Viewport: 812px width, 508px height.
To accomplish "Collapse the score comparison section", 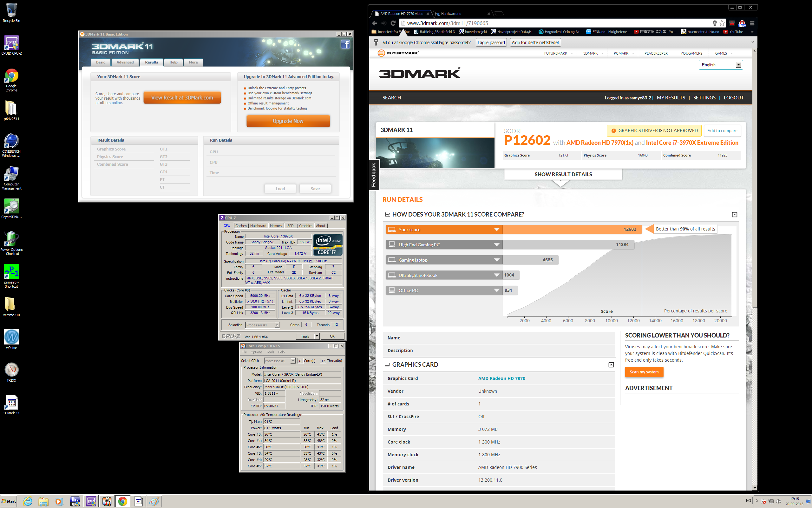I will point(735,214).
